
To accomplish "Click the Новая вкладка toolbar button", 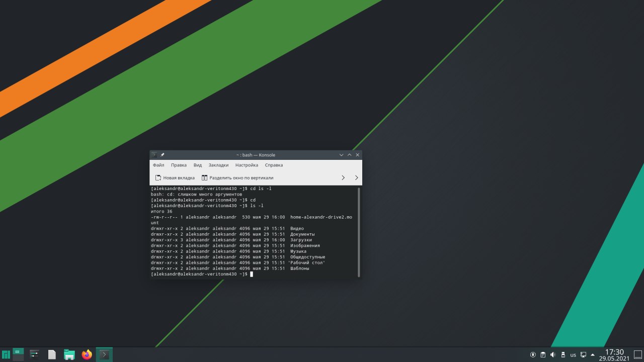I will [x=175, y=177].
